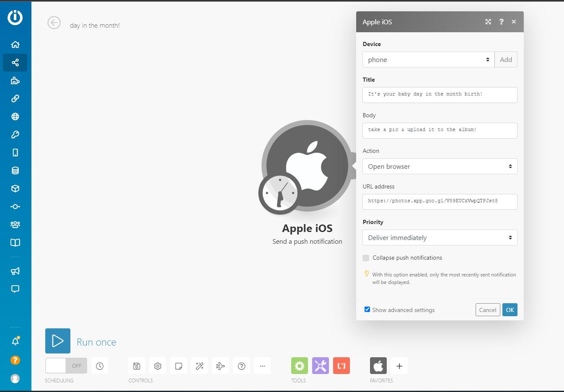
Task: Open the Device dropdown showing phone
Action: (428, 59)
